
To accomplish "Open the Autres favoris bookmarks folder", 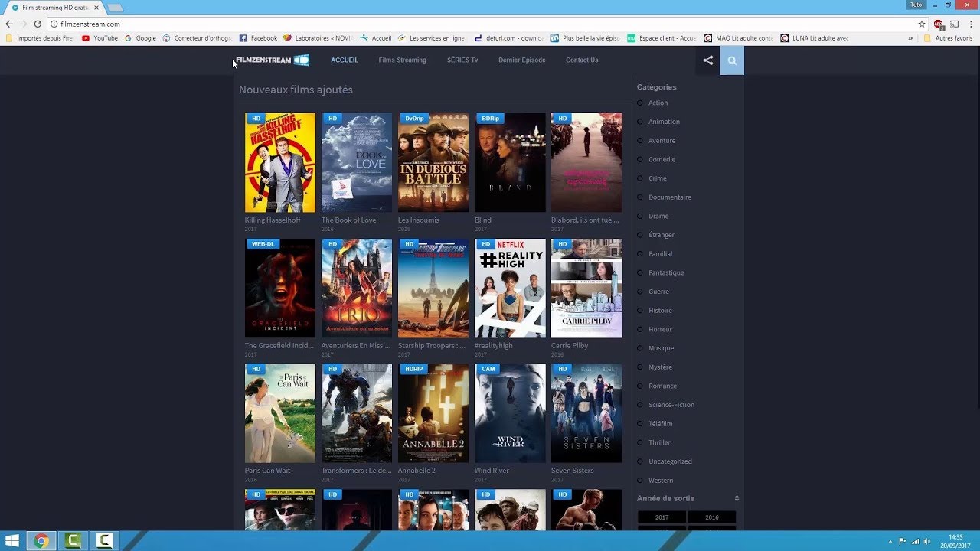I will pos(948,38).
